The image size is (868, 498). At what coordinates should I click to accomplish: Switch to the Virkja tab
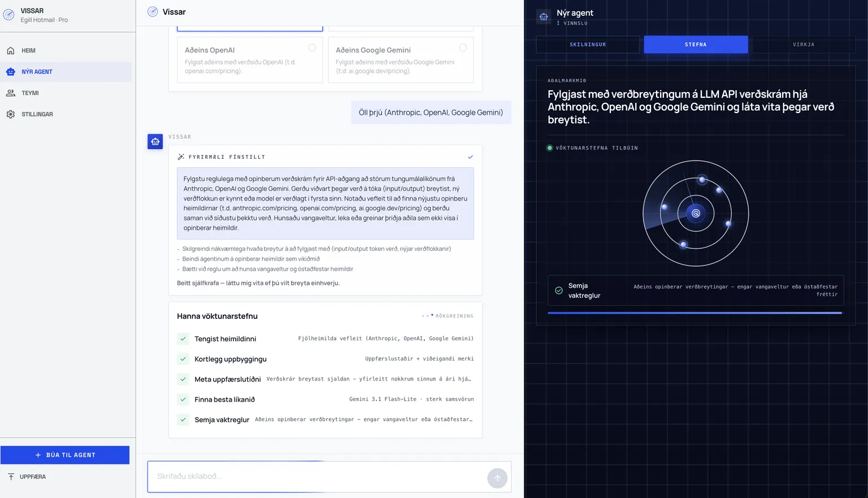804,45
